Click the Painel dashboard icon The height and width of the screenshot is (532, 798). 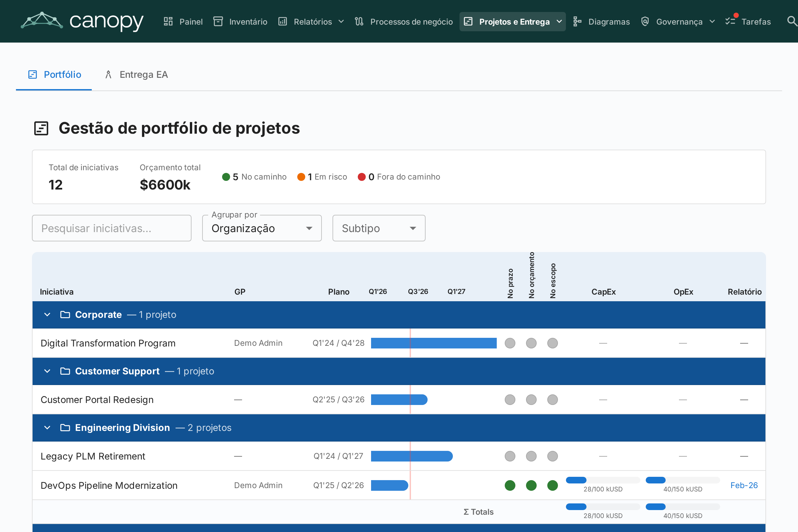168,22
